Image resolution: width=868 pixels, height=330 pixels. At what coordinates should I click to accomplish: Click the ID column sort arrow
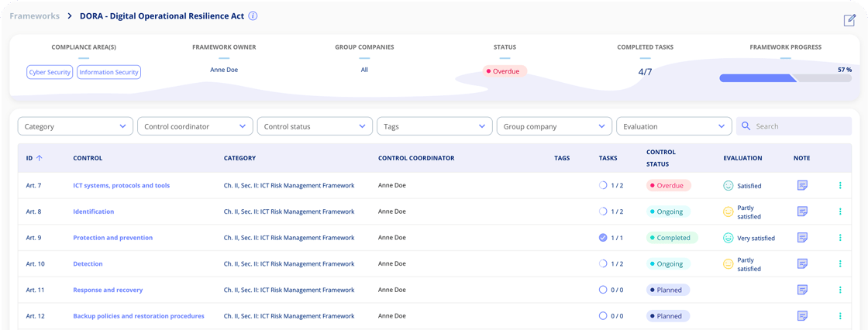[x=40, y=158]
